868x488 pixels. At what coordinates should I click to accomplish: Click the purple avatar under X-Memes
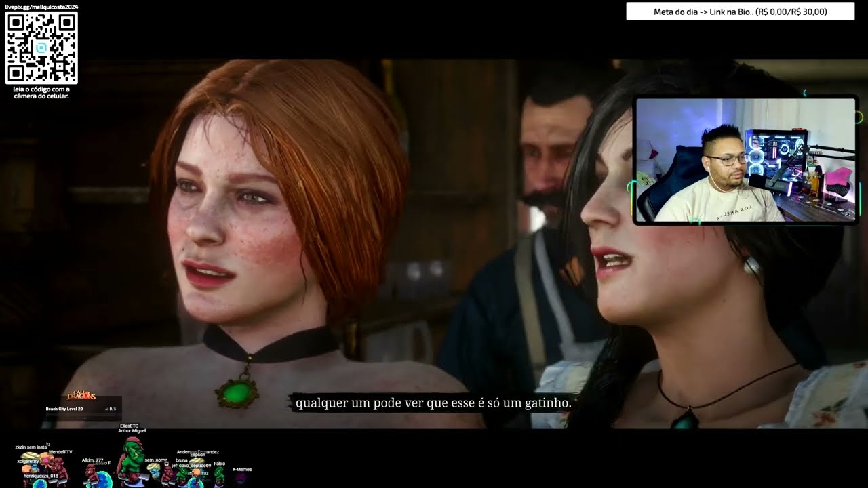pyautogui.click(x=241, y=479)
